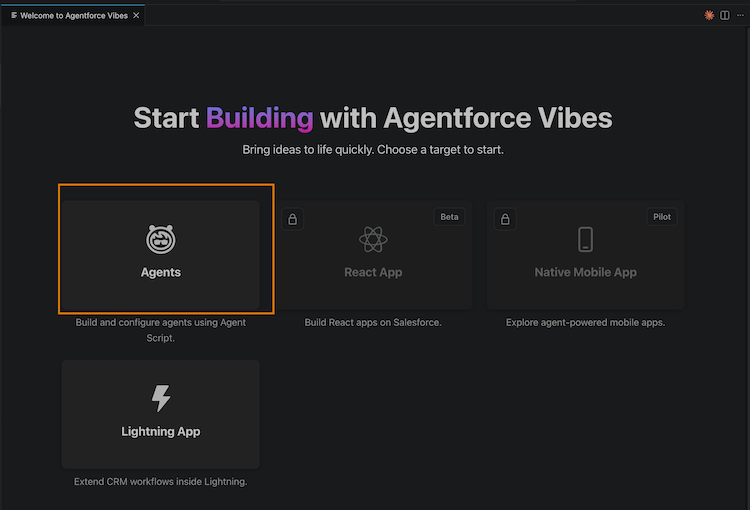The height and width of the screenshot is (510, 750).
Task: Click the Pilot badge
Action: click(x=662, y=217)
